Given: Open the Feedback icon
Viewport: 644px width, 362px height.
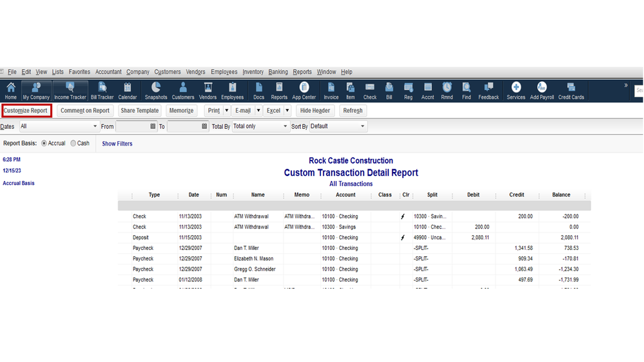Looking at the screenshot, I should (x=489, y=91).
